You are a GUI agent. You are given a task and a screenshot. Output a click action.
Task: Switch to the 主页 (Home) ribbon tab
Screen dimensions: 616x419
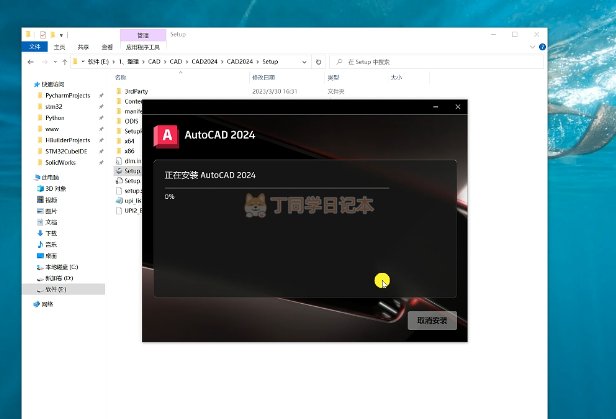tap(59, 47)
